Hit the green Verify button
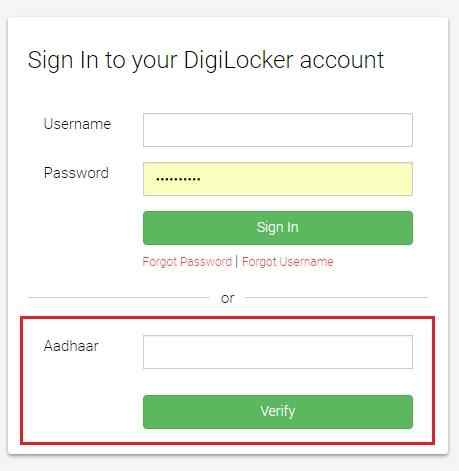Screen dimensions: 459x471 pos(278,412)
